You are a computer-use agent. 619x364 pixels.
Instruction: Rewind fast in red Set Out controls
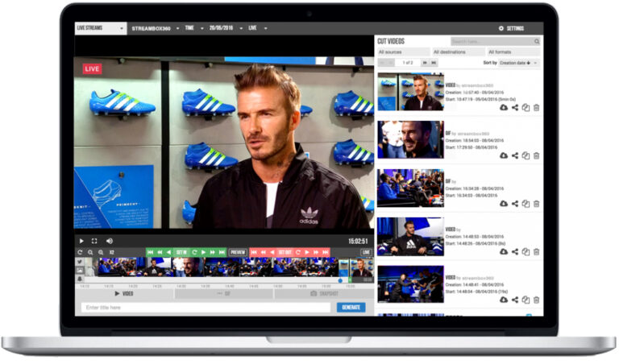tap(264, 252)
